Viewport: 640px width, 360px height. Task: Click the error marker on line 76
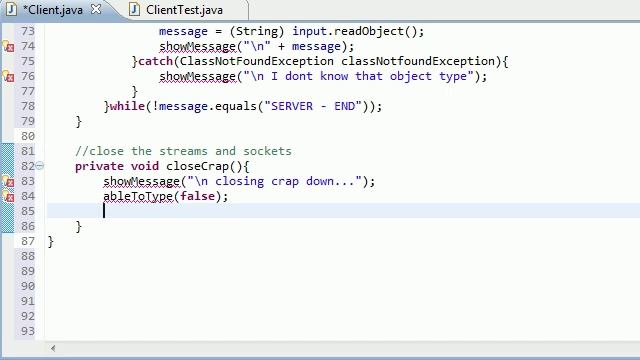(8, 76)
